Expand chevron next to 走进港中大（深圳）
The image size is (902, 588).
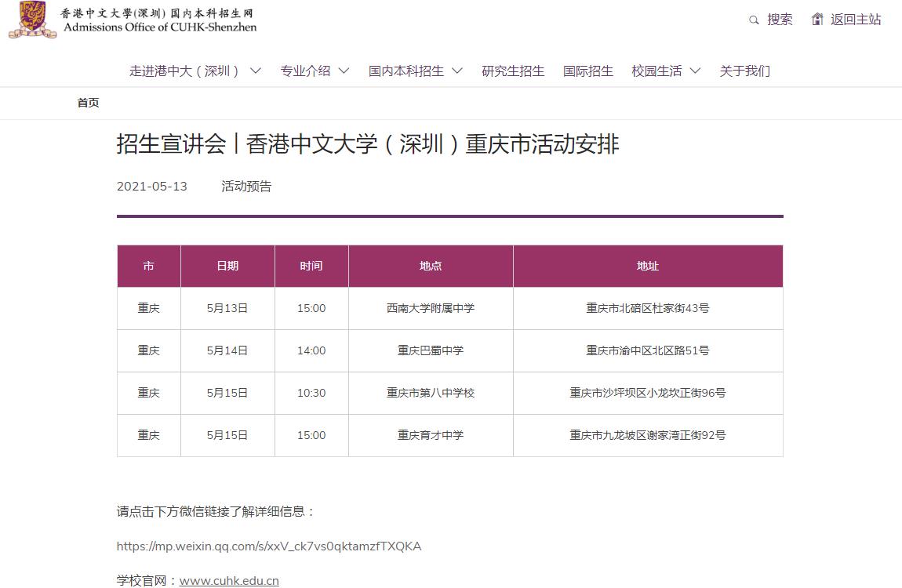256,71
